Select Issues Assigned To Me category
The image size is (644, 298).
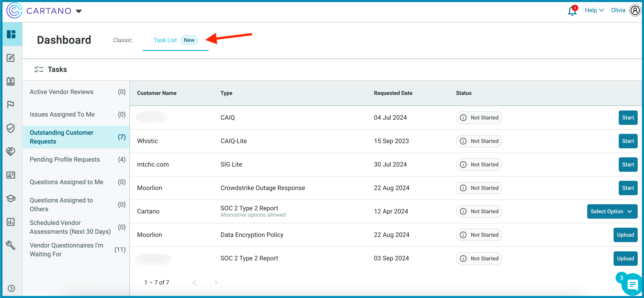coord(76,114)
